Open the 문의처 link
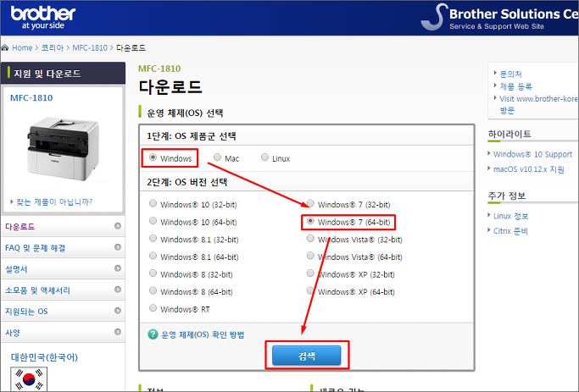Viewport: 579px width, 392px height. [x=510, y=75]
